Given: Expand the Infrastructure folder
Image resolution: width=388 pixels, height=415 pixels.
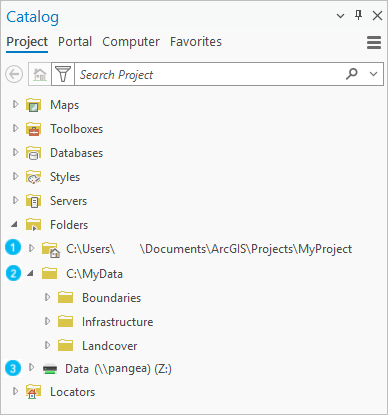Looking at the screenshot, I should (x=47, y=321).
